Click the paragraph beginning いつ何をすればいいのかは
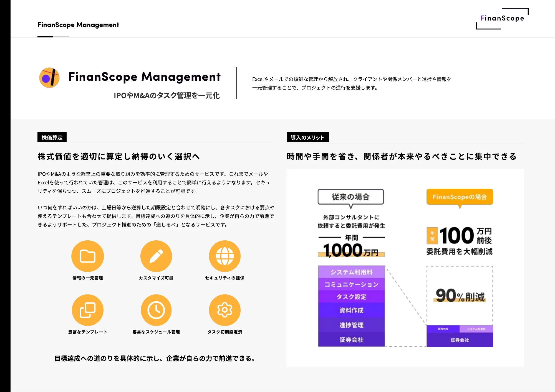555x392 pixels. pos(156,216)
